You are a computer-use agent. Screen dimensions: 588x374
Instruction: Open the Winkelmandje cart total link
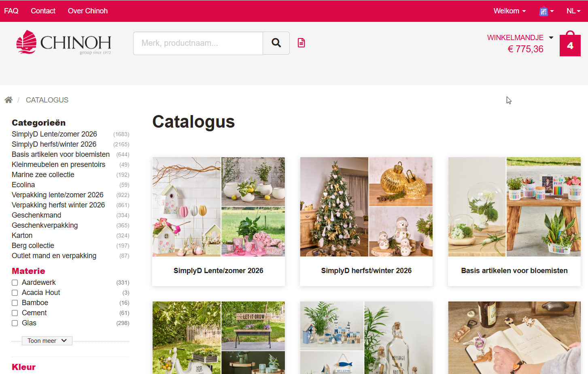point(515,37)
